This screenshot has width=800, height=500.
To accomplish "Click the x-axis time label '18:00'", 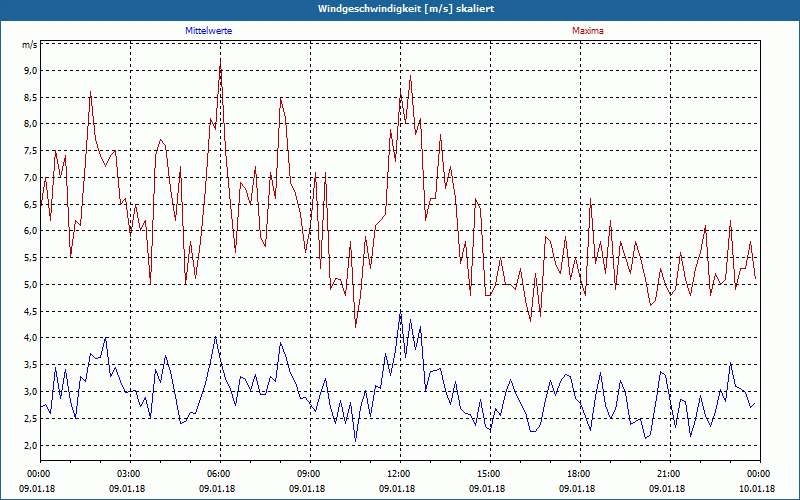I will point(580,474).
